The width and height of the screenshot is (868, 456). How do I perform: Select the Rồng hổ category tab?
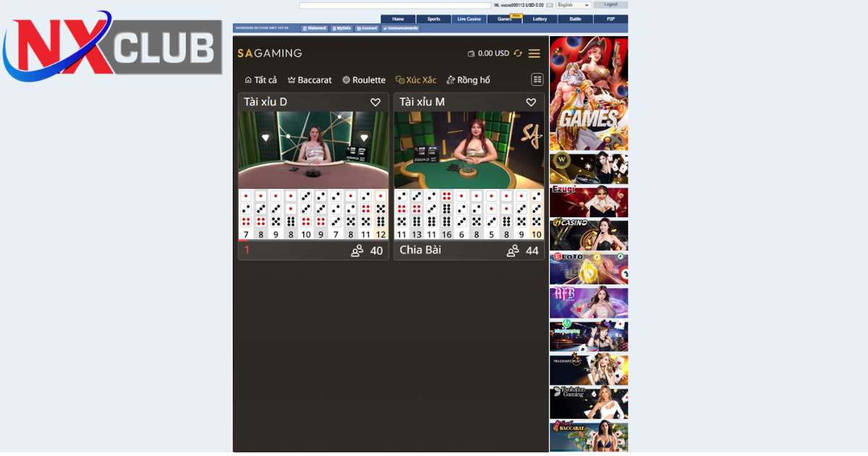click(x=468, y=80)
